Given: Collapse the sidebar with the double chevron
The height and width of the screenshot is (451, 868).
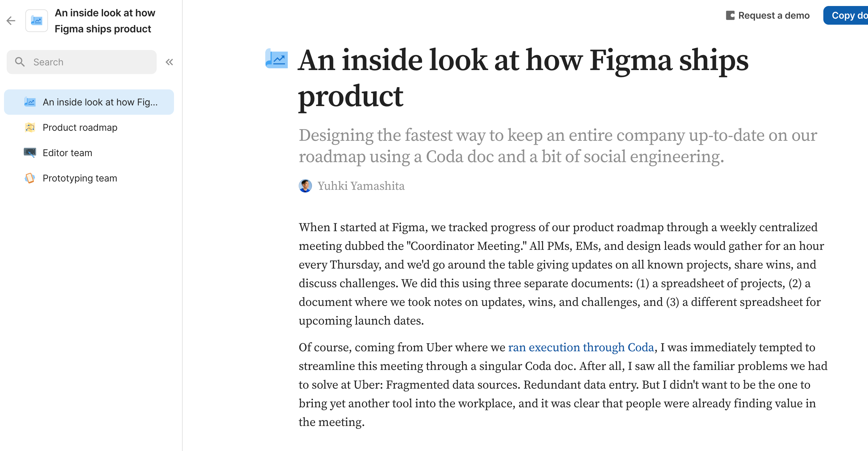Looking at the screenshot, I should pos(169,62).
